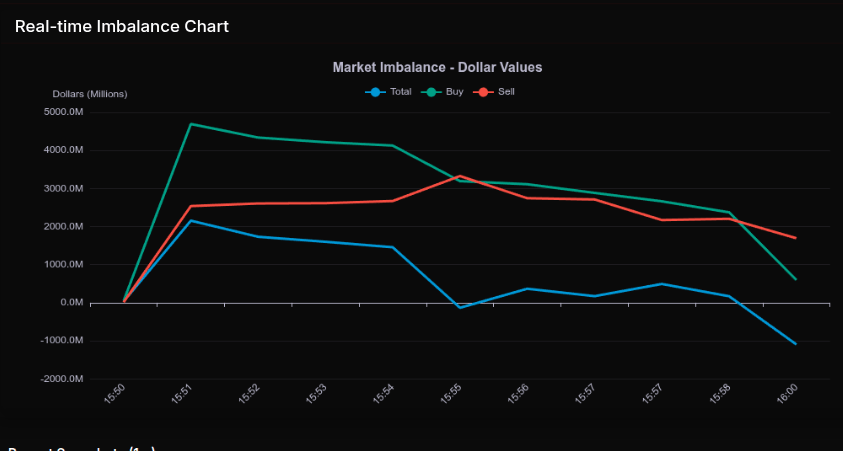
Task: Click the 15:50 x-axis time label
Action: click(116, 395)
